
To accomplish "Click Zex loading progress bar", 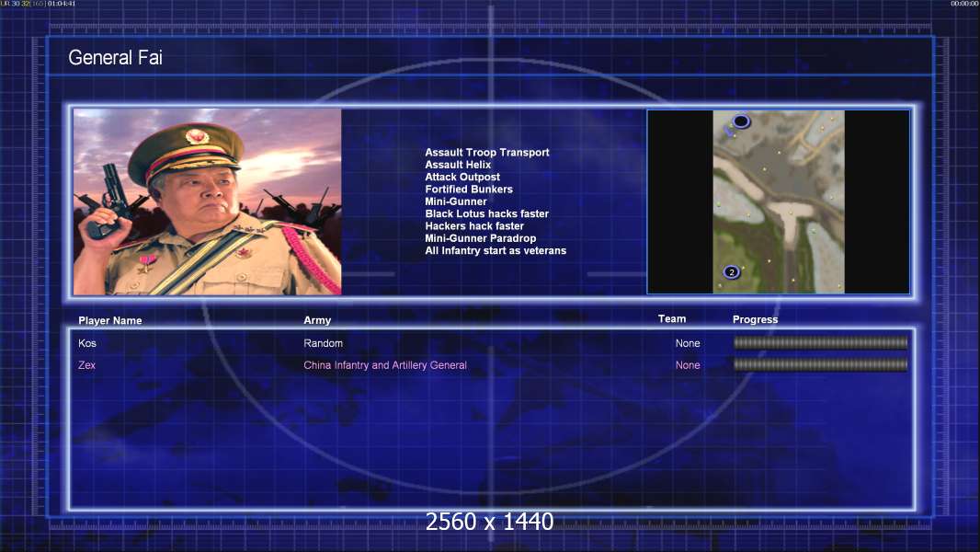I will pyautogui.click(x=821, y=364).
